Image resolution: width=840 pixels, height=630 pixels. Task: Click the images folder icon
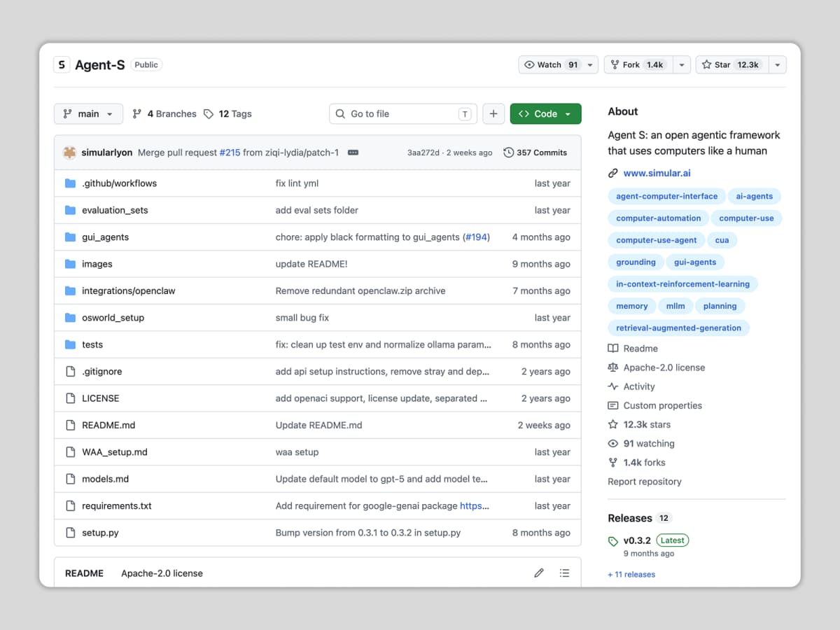70,264
